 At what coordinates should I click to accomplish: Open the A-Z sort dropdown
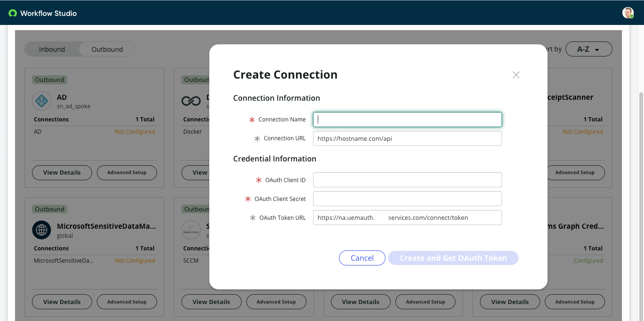pyautogui.click(x=589, y=49)
